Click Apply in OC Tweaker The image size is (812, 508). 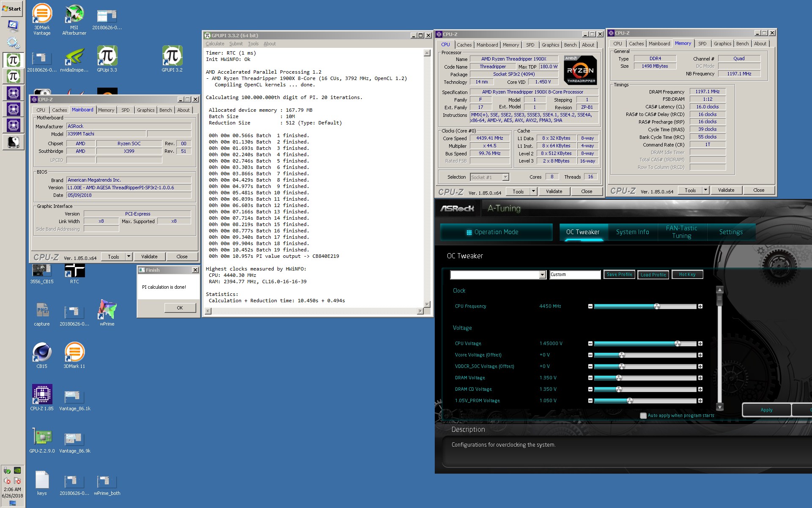[x=766, y=410]
